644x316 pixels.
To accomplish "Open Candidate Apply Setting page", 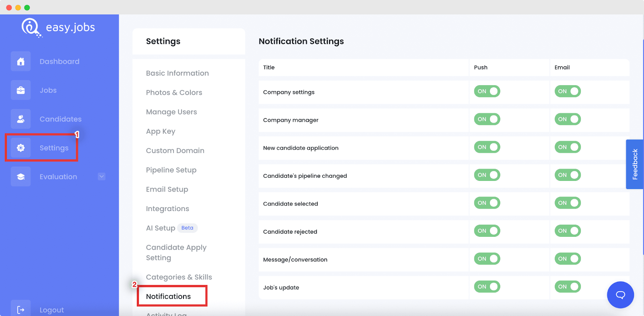I will click(x=176, y=252).
